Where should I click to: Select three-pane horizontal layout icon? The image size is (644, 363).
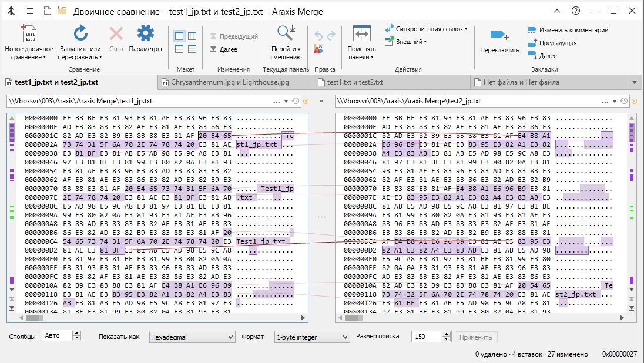[x=192, y=49]
